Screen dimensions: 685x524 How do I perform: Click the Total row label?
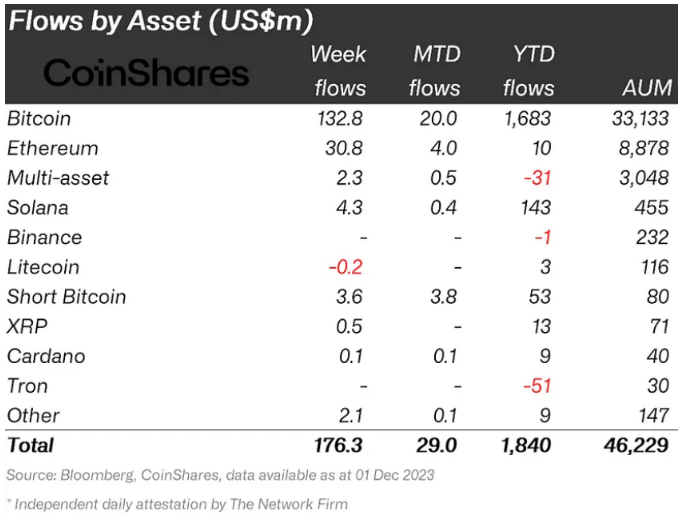31,444
